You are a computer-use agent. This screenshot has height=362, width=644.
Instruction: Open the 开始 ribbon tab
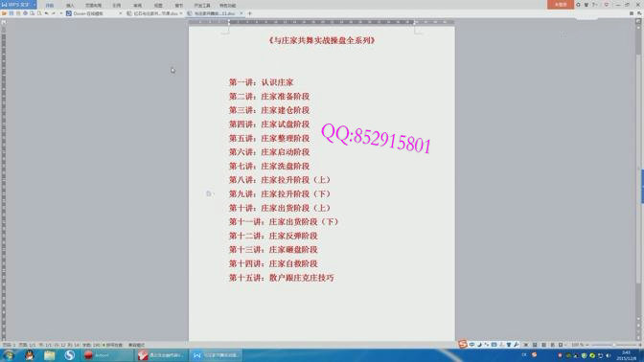[x=50, y=6]
